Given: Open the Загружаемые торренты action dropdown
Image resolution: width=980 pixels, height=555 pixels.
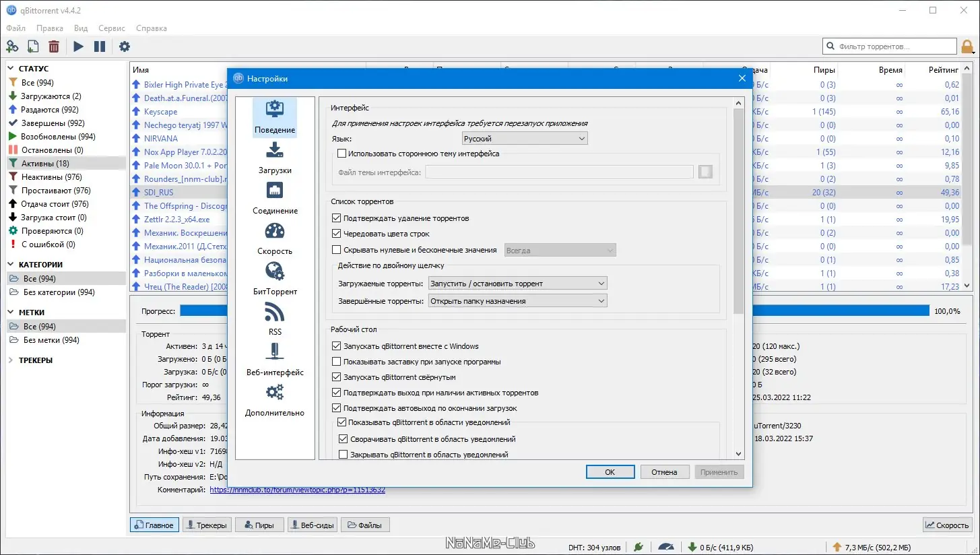Looking at the screenshot, I should [517, 284].
